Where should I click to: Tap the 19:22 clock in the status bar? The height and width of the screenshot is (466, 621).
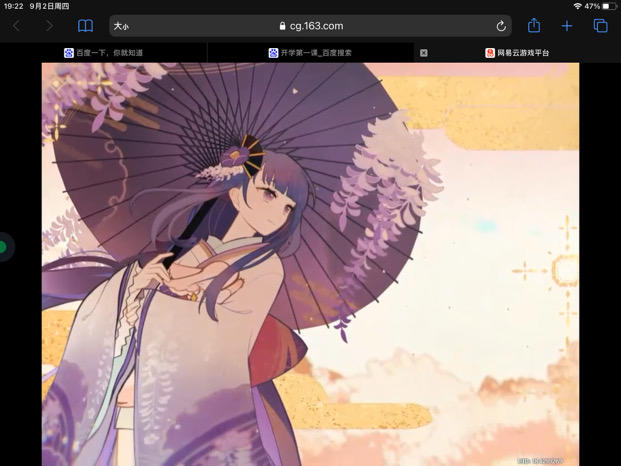click(13, 6)
